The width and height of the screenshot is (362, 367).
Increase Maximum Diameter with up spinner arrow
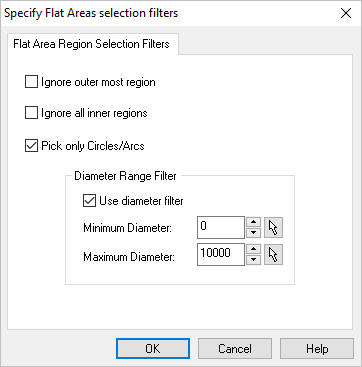[x=254, y=250]
